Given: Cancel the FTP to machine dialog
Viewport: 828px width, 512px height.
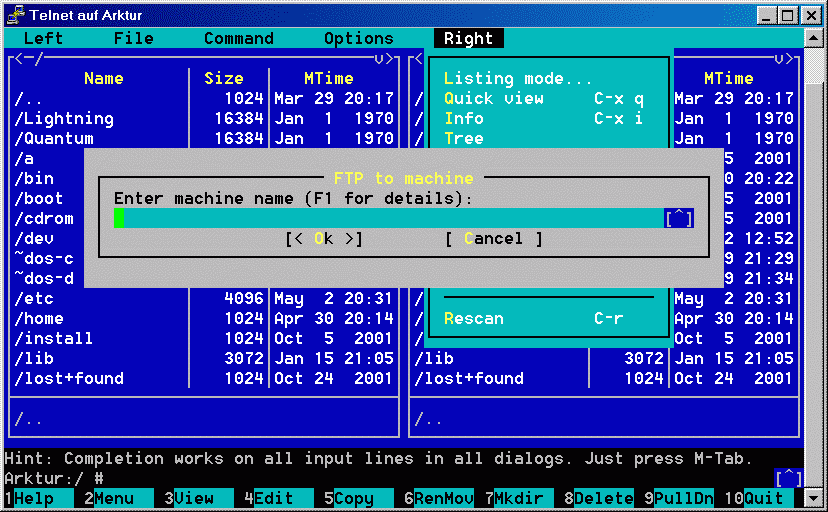Looking at the screenshot, I should [493, 238].
